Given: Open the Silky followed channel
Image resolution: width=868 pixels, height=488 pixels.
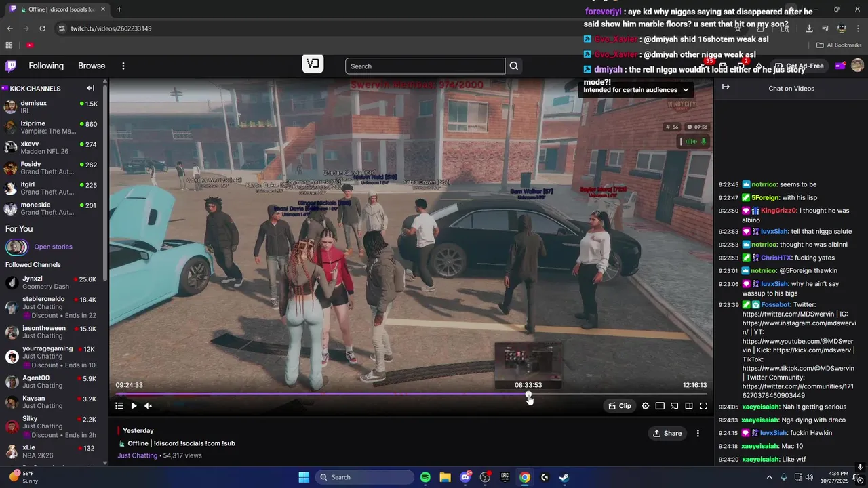Looking at the screenshot, I should tap(52, 426).
